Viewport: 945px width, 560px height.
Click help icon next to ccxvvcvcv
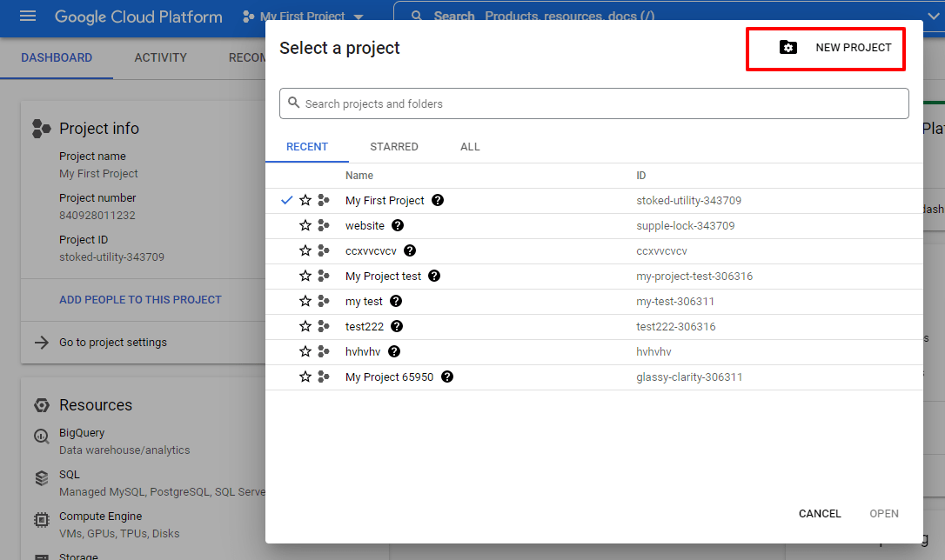(x=410, y=251)
